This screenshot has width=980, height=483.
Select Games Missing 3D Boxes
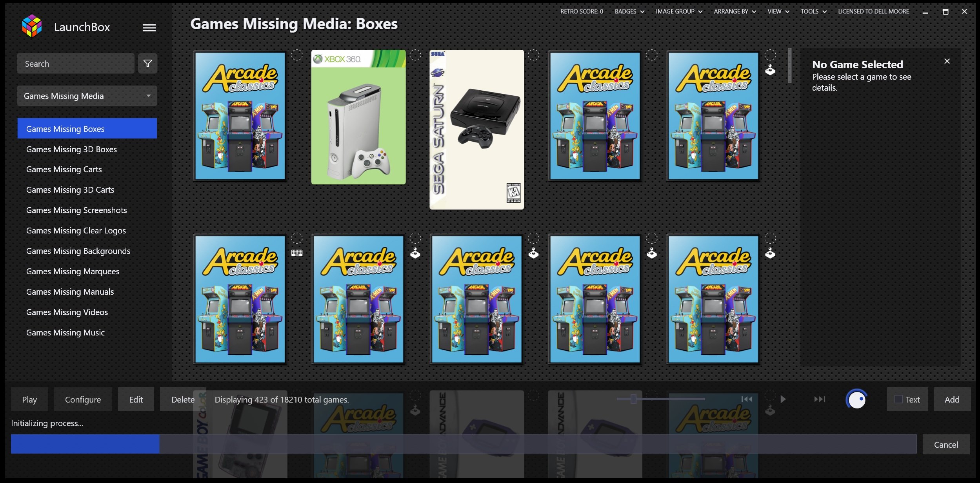87,149
